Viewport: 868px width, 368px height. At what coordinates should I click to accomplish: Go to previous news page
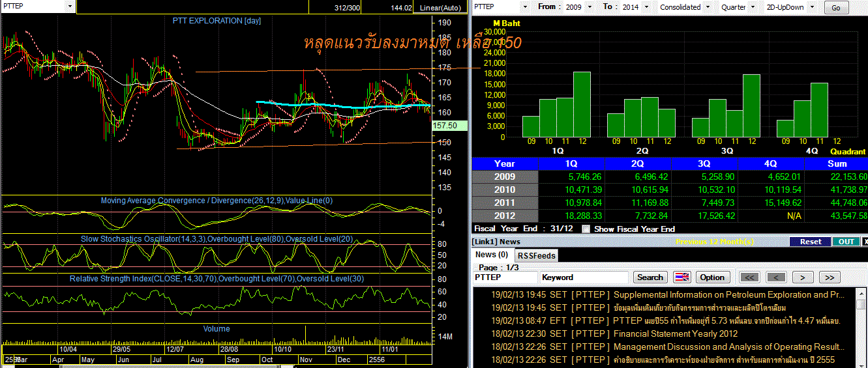pos(776,277)
